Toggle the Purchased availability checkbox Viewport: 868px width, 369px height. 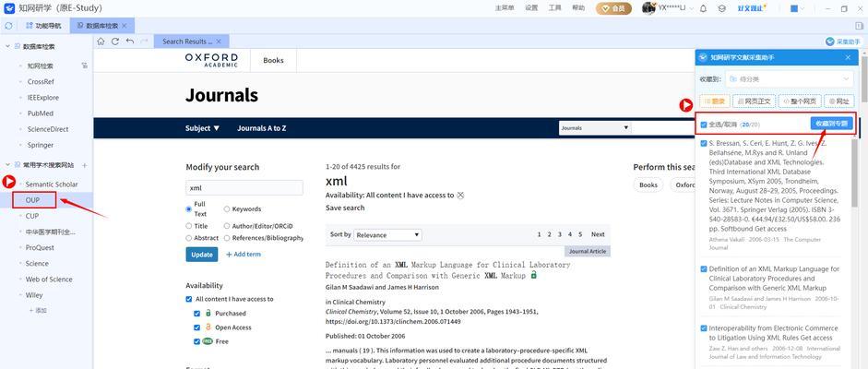pyautogui.click(x=197, y=313)
